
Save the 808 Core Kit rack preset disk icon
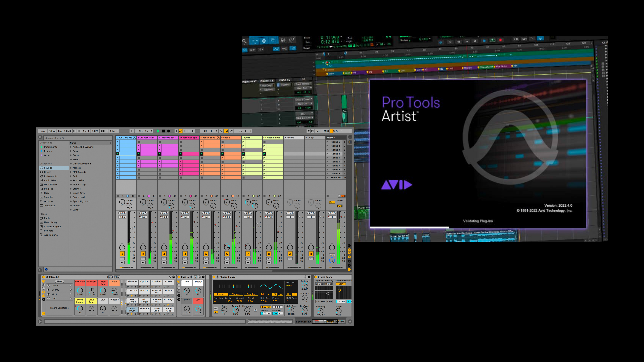(x=174, y=277)
